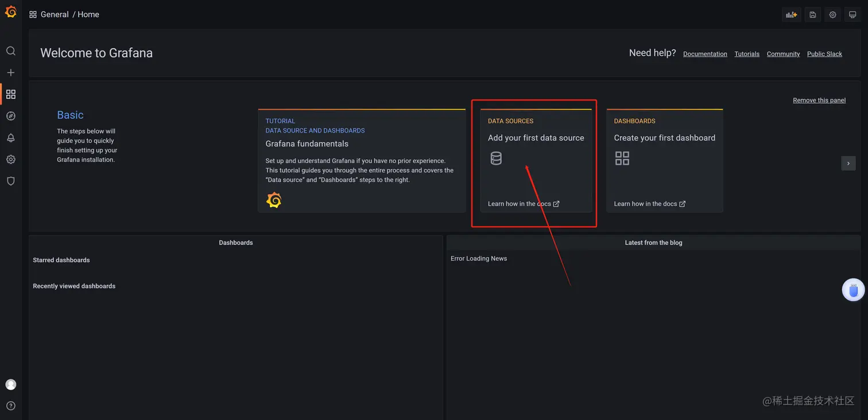868x420 pixels.
Task: Open the Explore compass icon
Action: (11, 116)
